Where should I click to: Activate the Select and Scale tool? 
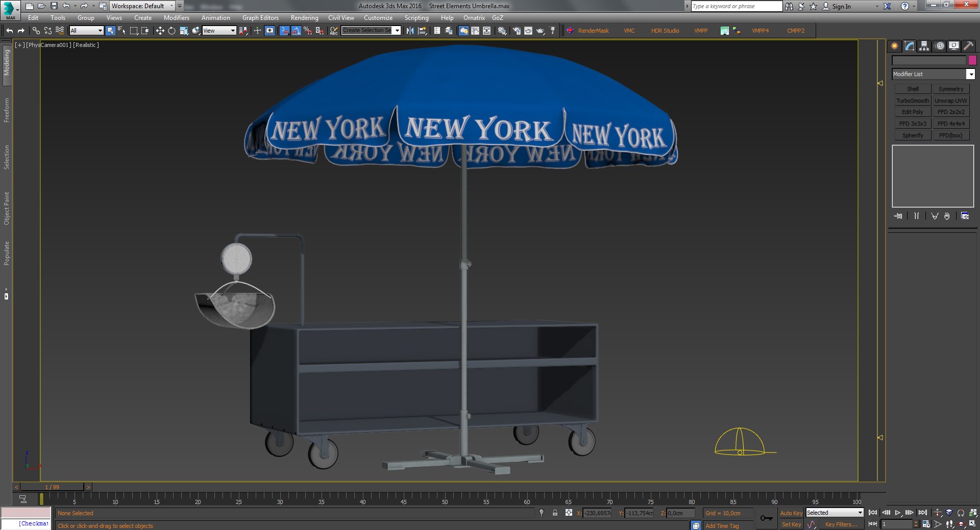click(184, 31)
